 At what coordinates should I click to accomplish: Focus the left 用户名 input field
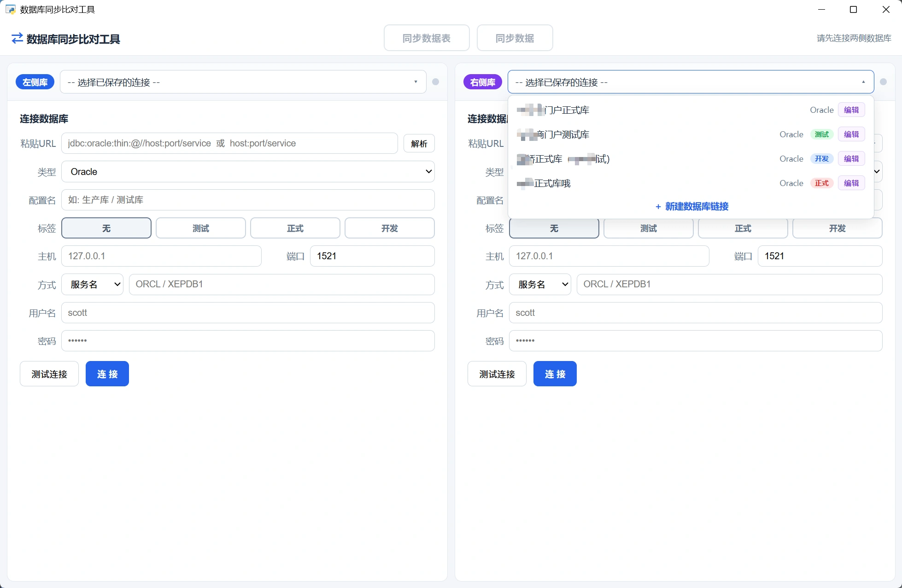point(248,313)
